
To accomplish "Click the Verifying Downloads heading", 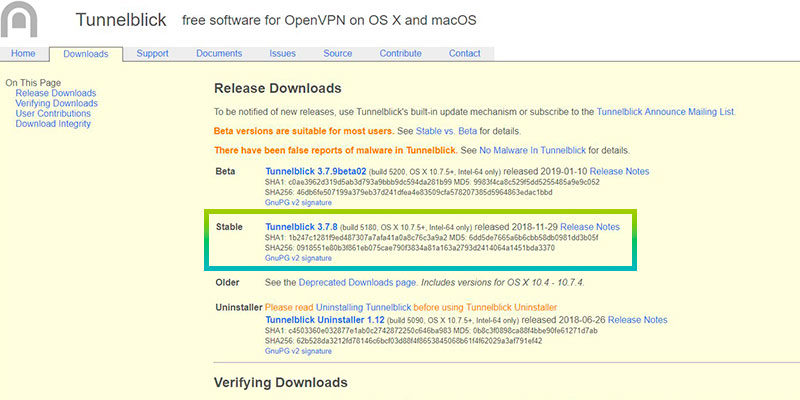I will coord(281,383).
